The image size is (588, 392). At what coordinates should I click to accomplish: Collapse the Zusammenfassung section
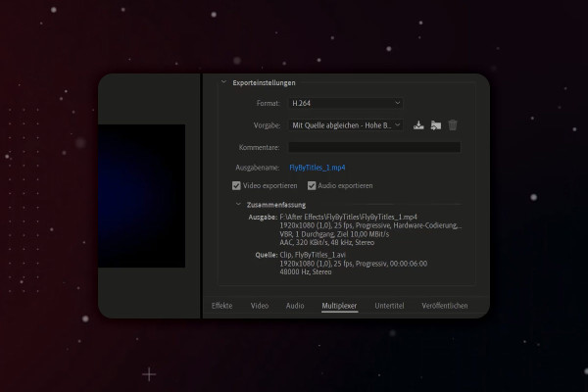pos(238,205)
